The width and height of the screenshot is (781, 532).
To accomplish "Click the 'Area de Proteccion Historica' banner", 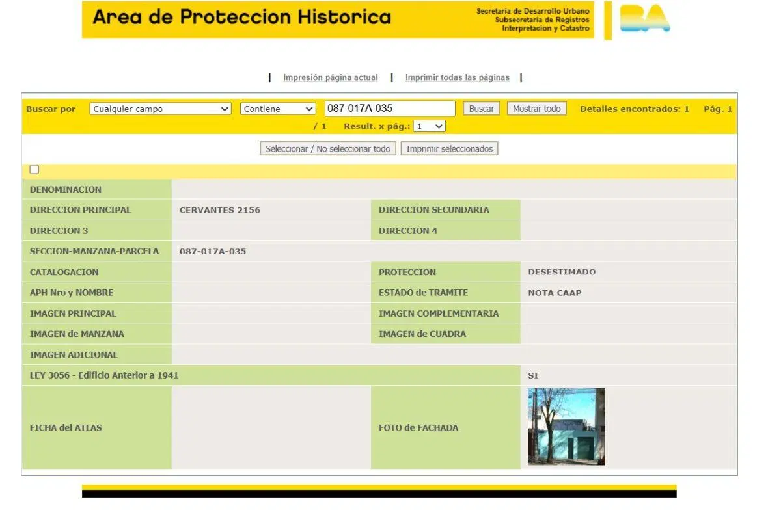I will (338, 20).
